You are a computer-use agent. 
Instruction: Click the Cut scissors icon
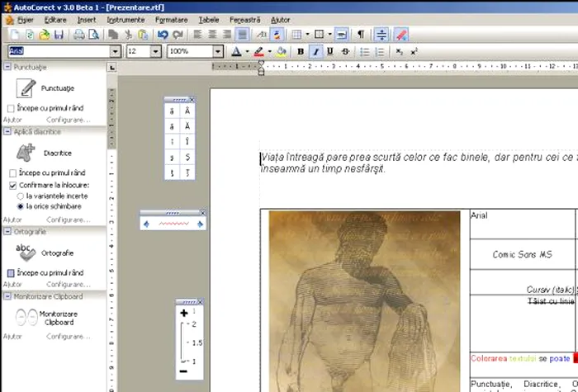pos(128,35)
